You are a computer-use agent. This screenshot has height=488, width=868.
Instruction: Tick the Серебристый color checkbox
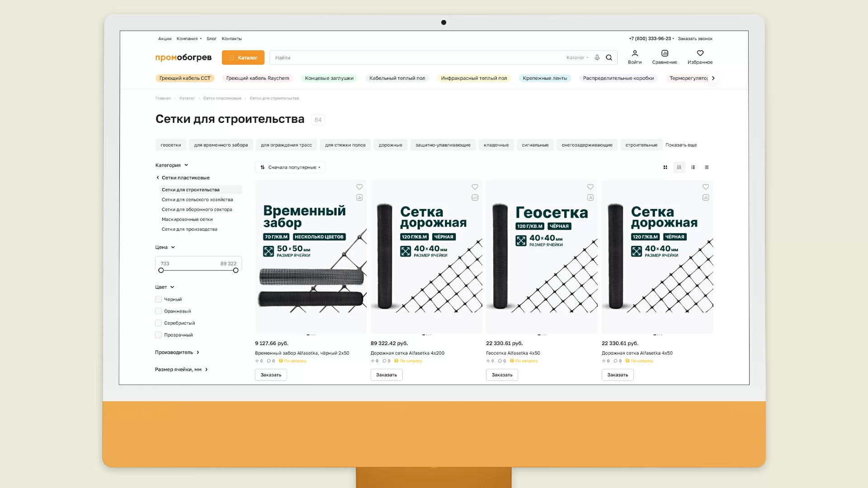(x=158, y=323)
